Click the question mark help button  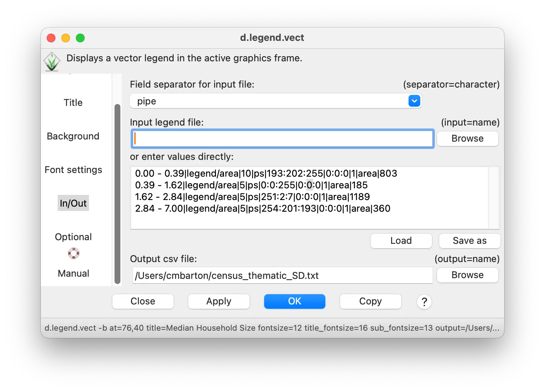424,302
